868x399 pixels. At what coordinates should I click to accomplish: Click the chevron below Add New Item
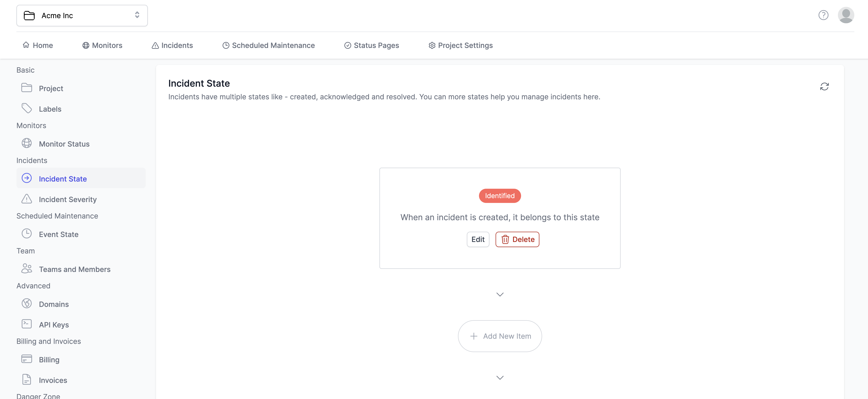tap(500, 378)
